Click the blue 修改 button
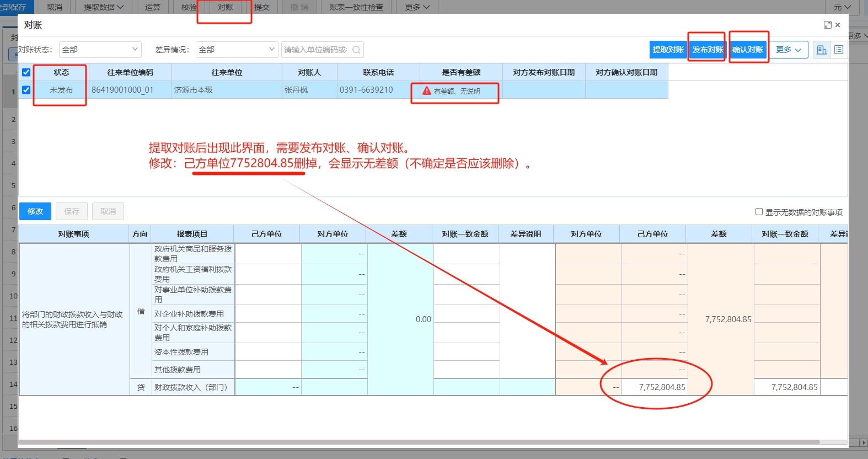This screenshot has width=868, height=459. coord(35,211)
